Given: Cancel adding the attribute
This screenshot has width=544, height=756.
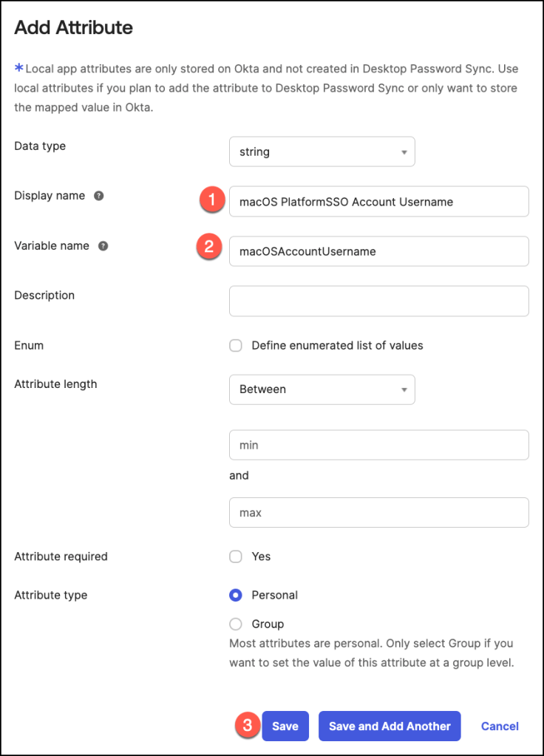Looking at the screenshot, I should (x=500, y=726).
